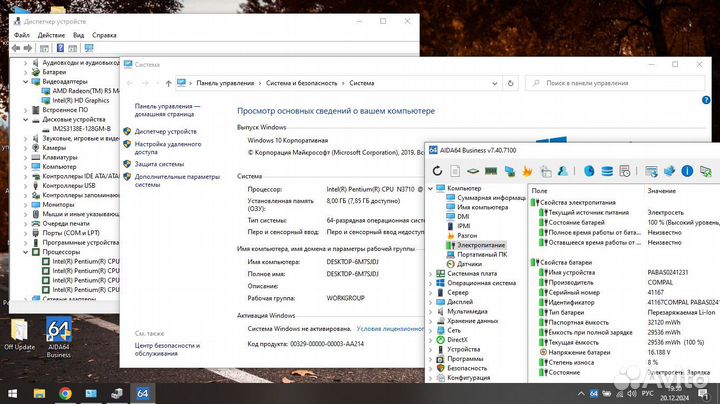Image resolution: width=720 pixels, height=404 pixels.
Task: Open Центр безопасности и обслуживания link
Action: click(167, 349)
